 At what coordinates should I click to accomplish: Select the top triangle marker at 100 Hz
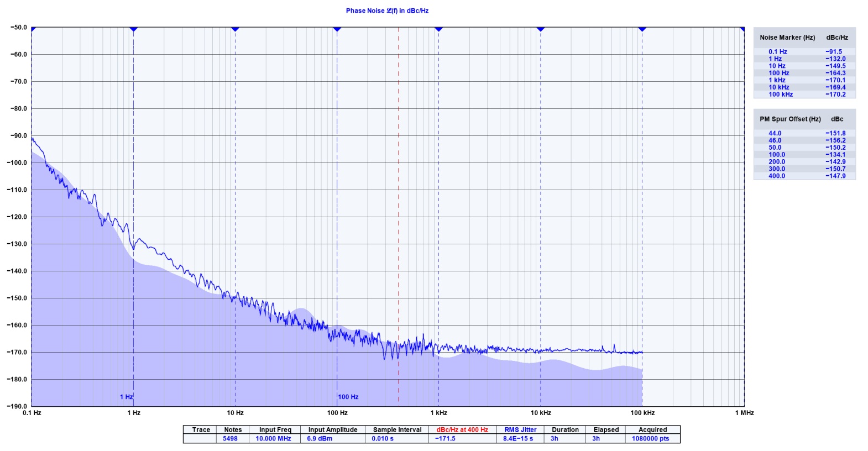tap(337, 29)
